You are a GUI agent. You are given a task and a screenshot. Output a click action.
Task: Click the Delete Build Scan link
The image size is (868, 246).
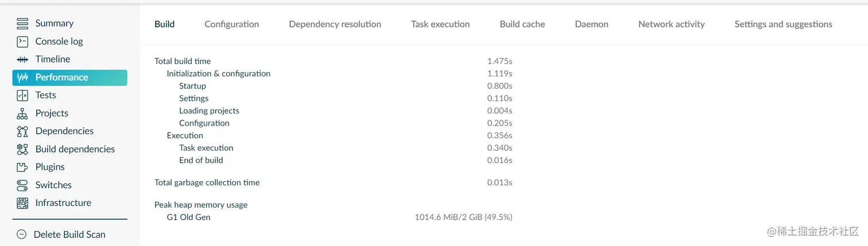(69, 234)
